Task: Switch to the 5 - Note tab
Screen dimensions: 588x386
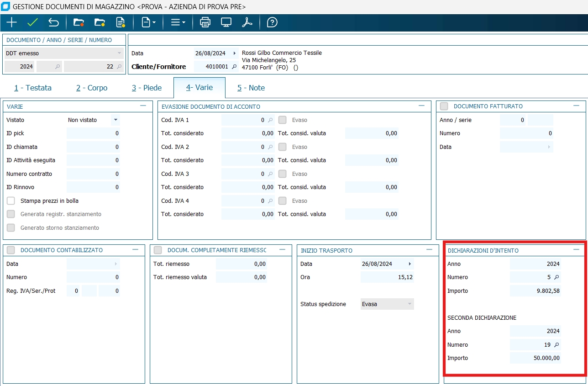Action: click(x=251, y=88)
